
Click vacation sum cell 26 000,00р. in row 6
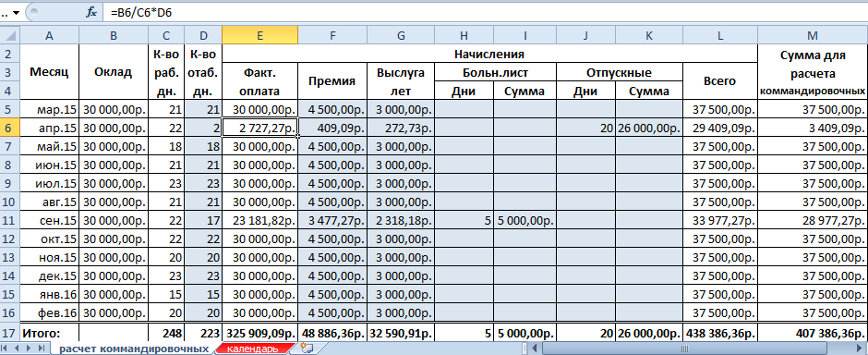click(649, 128)
